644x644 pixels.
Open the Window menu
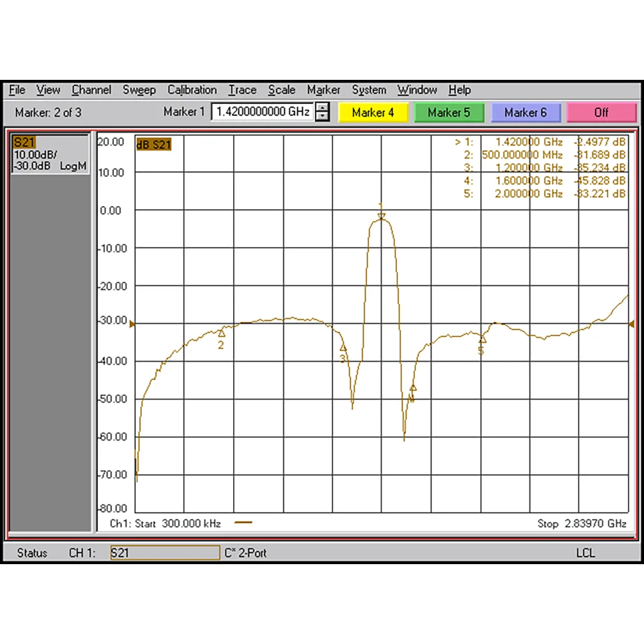(417, 90)
